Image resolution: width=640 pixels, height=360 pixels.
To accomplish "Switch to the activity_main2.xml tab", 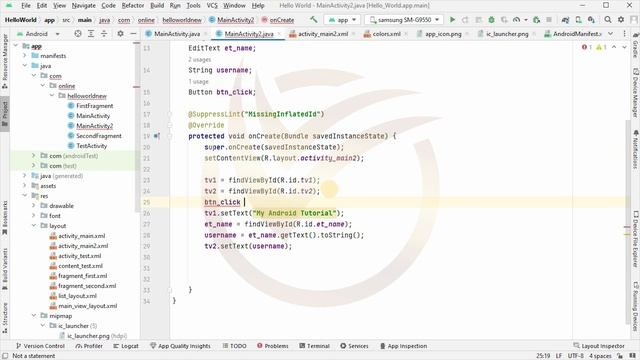I will click(x=323, y=34).
